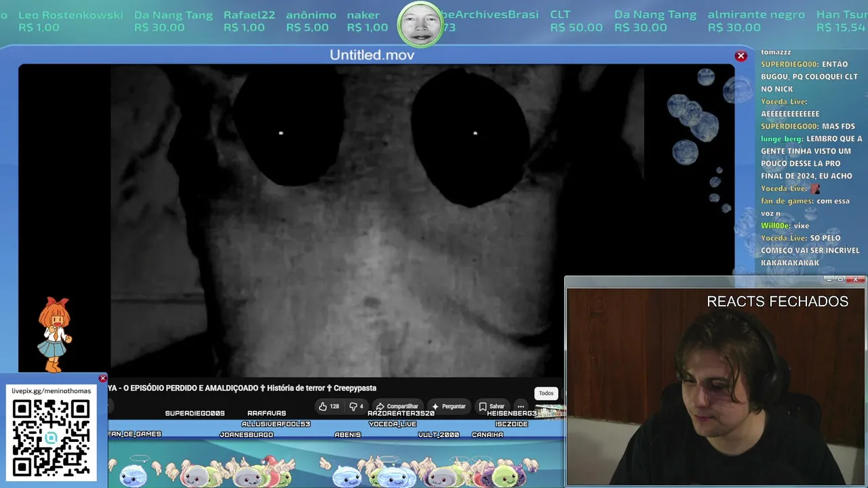Close the Untitled.mov window
Viewport: 868px width, 488px height.
pos(741,56)
